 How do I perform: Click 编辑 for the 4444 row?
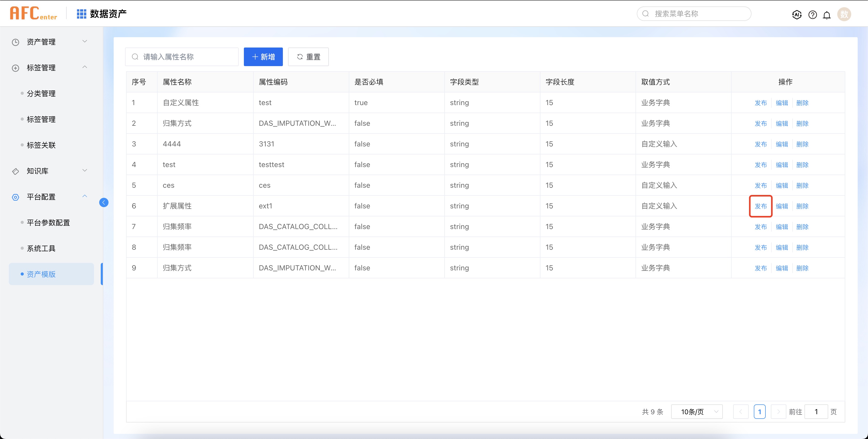pyautogui.click(x=782, y=144)
